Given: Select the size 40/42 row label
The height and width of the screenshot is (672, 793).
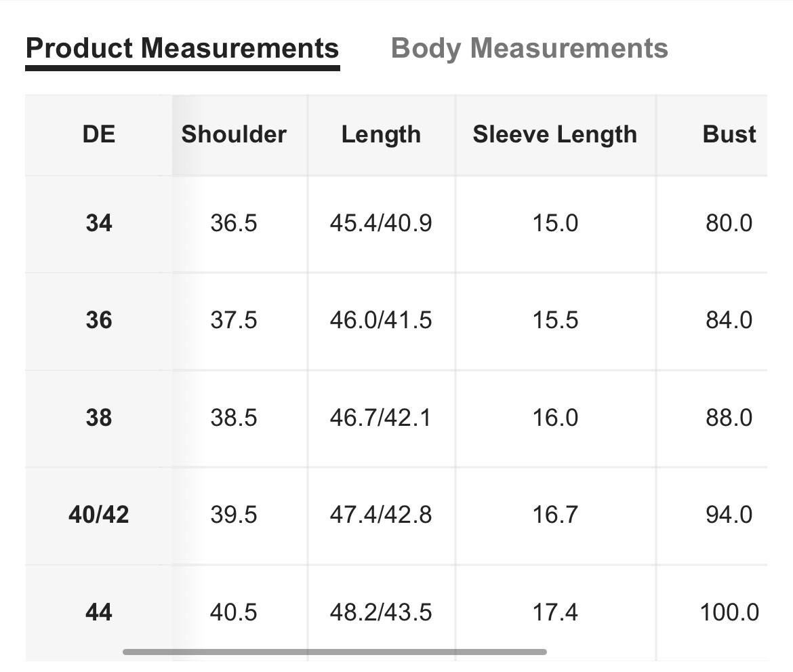Looking at the screenshot, I should [99, 515].
